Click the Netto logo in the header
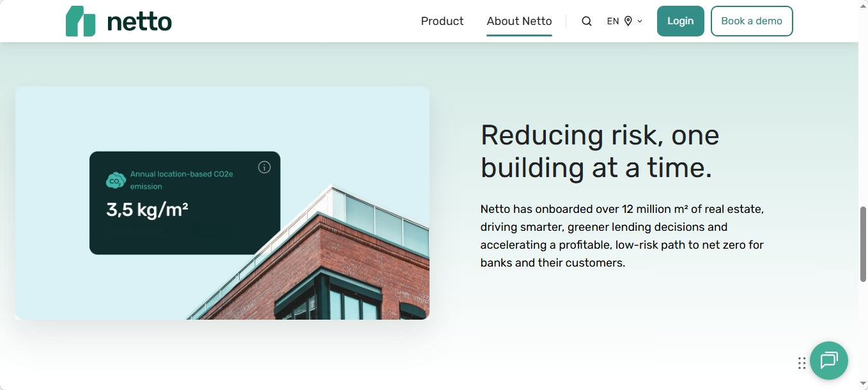The height and width of the screenshot is (390, 868). [x=119, y=21]
